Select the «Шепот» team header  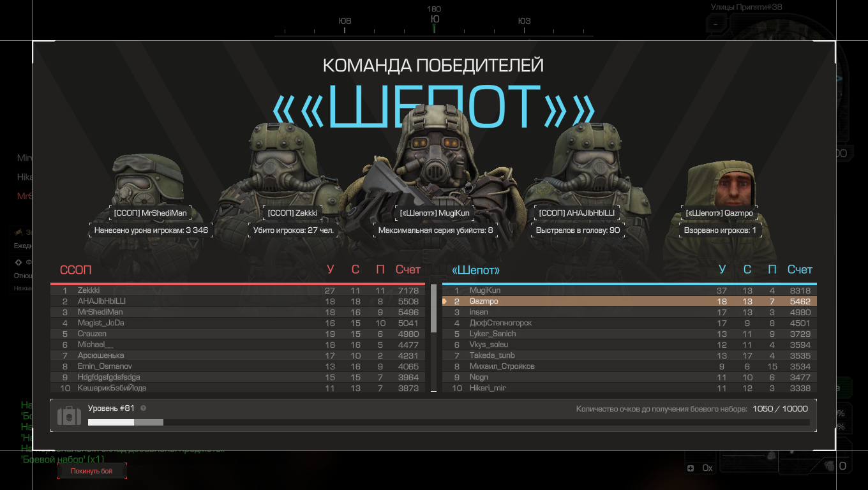[475, 270]
